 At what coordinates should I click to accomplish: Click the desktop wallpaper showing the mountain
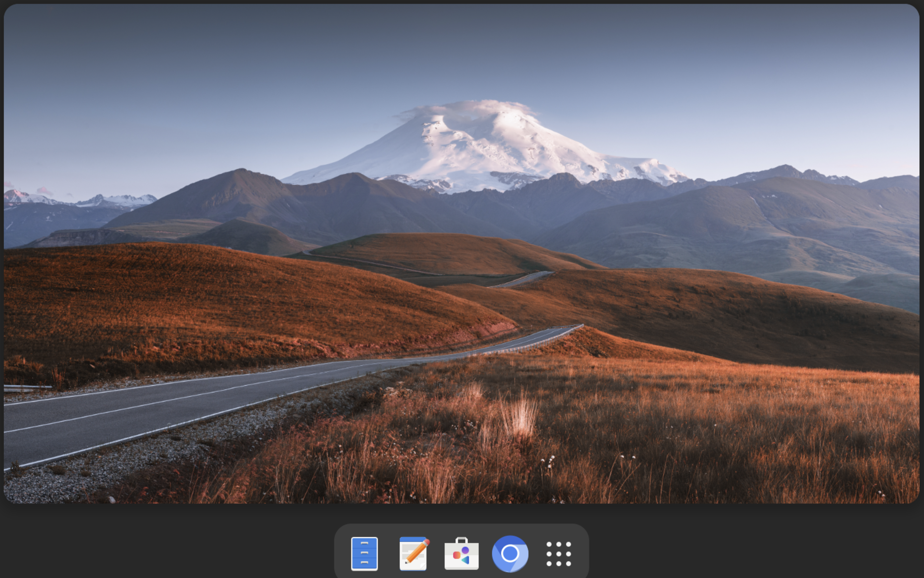pos(459,229)
